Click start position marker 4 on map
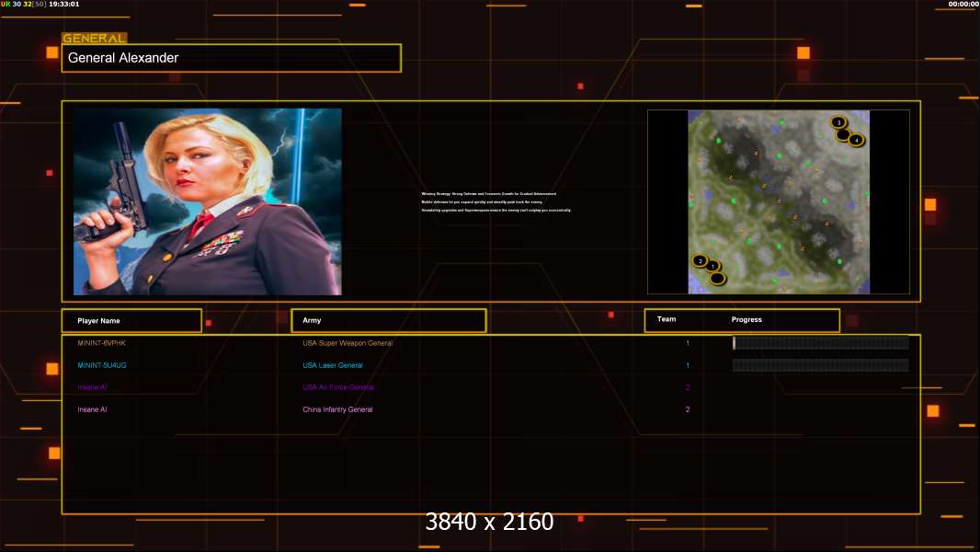Image resolution: width=980 pixels, height=552 pixels. pos(856,140)
